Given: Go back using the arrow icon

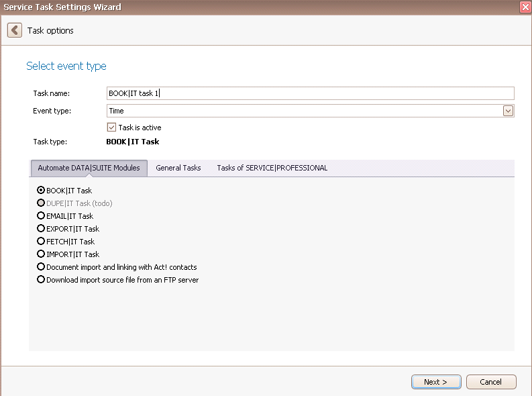Looking at the screenshot, I should 15,30.
